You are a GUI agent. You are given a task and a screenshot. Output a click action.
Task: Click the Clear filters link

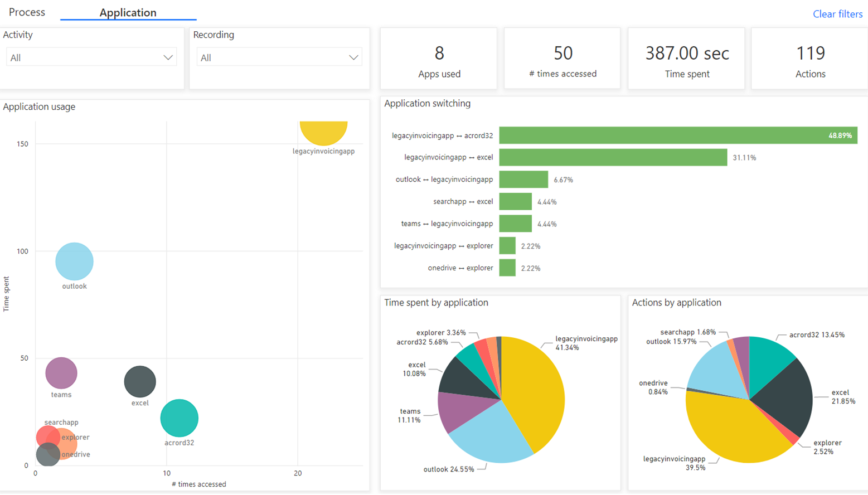837,14
